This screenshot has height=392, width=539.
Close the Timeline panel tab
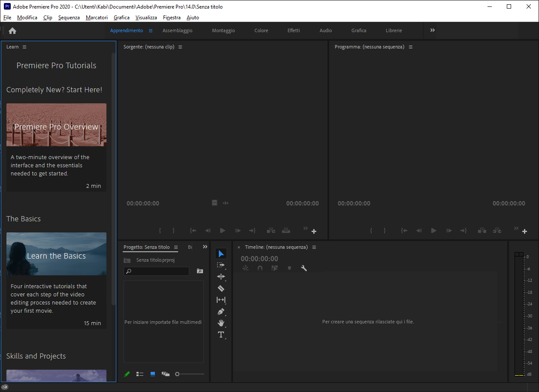coord(239,247)
